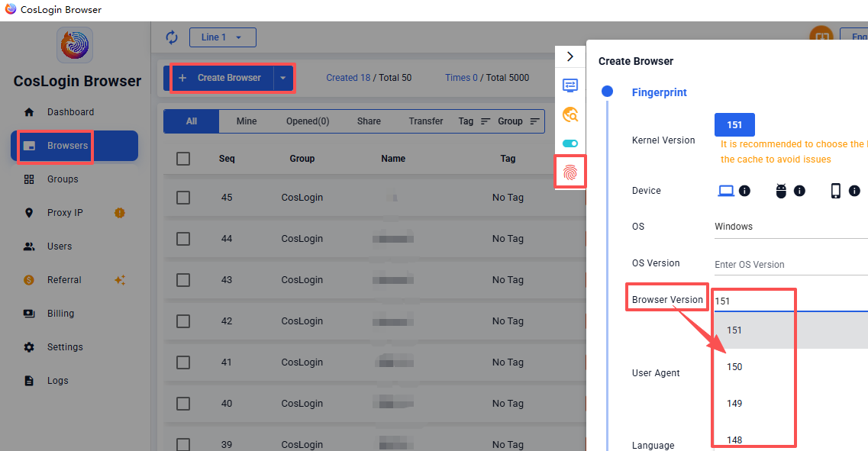This screenshot has height=451, width=868.
Task: Open the Group filter dropdown
Action: click(518, 121)
